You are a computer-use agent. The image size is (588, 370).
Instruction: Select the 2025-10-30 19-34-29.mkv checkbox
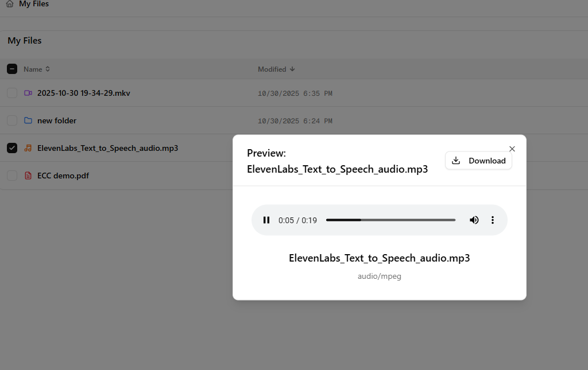12,93
